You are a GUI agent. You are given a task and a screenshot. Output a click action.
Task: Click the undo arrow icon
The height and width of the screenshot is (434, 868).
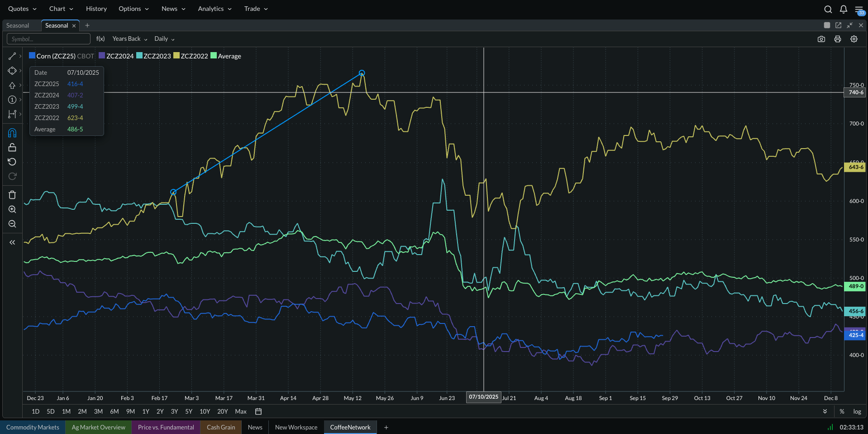tap(12, 162)
